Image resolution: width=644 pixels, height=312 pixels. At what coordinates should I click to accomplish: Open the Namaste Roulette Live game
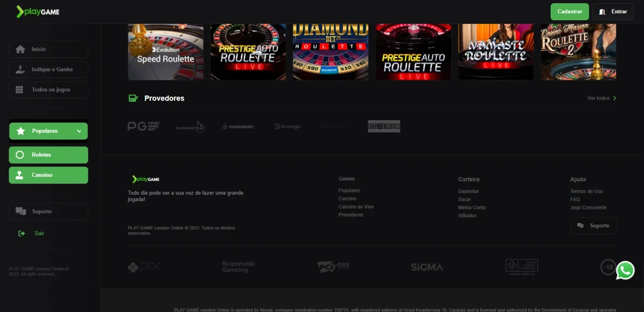pos(496,52)
